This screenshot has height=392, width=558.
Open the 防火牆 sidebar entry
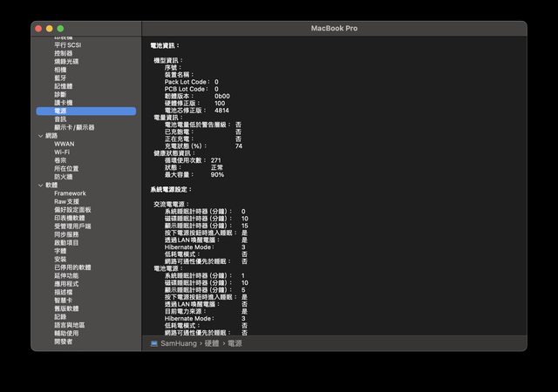(64, 177)
